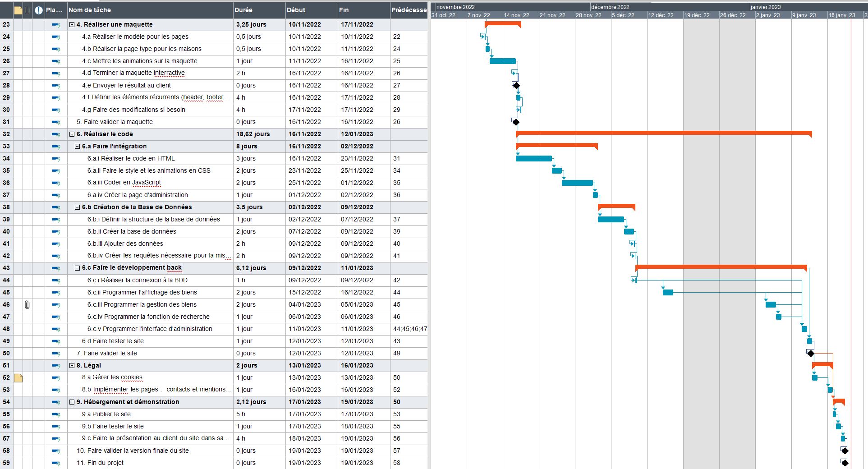Click the warning indicator column header icon
Image resolution: width=868 pixels, height=469 pixels.
click(x=38, y=9)
